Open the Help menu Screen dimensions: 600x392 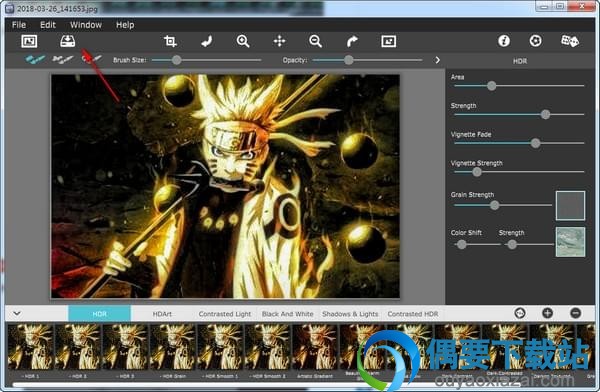tap(125, 25)
